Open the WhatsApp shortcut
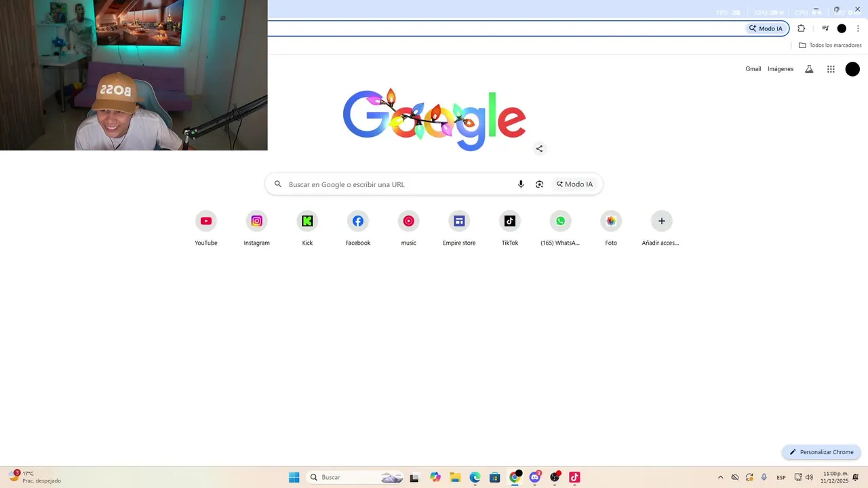868x488 pixels. [560, 228]
